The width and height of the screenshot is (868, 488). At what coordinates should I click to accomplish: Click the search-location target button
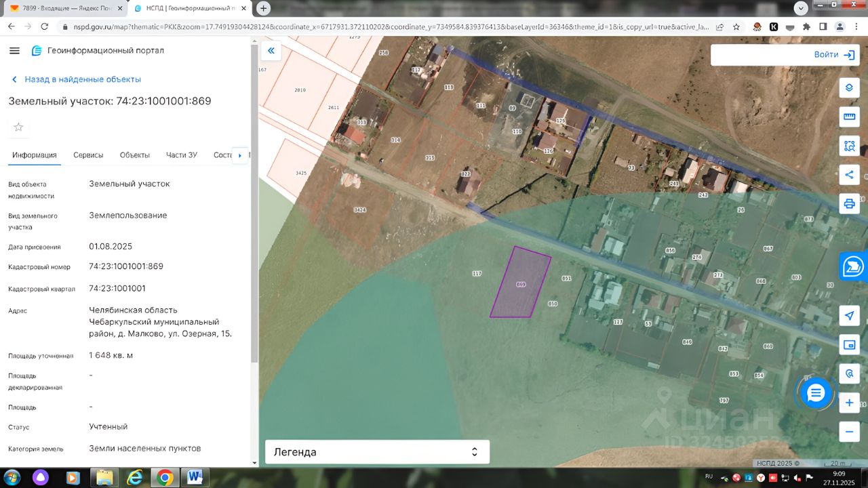tap(849, 373)
